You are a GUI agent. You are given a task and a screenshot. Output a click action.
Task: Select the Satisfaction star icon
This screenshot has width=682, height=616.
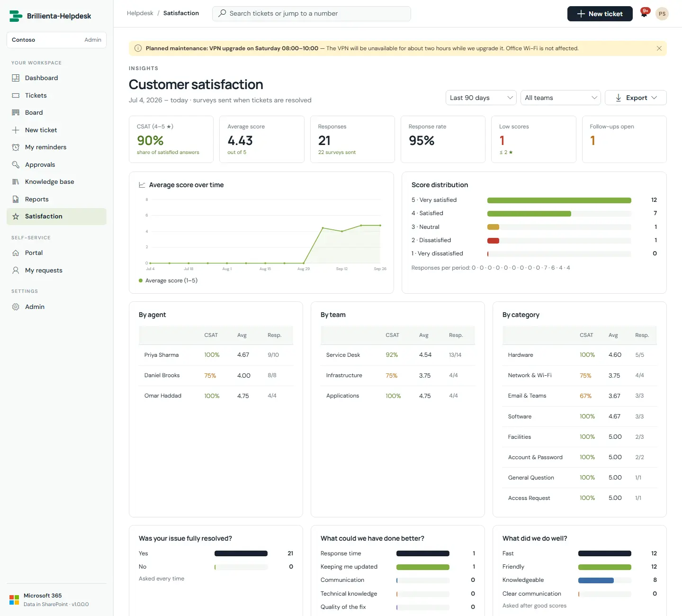point(16,216)
